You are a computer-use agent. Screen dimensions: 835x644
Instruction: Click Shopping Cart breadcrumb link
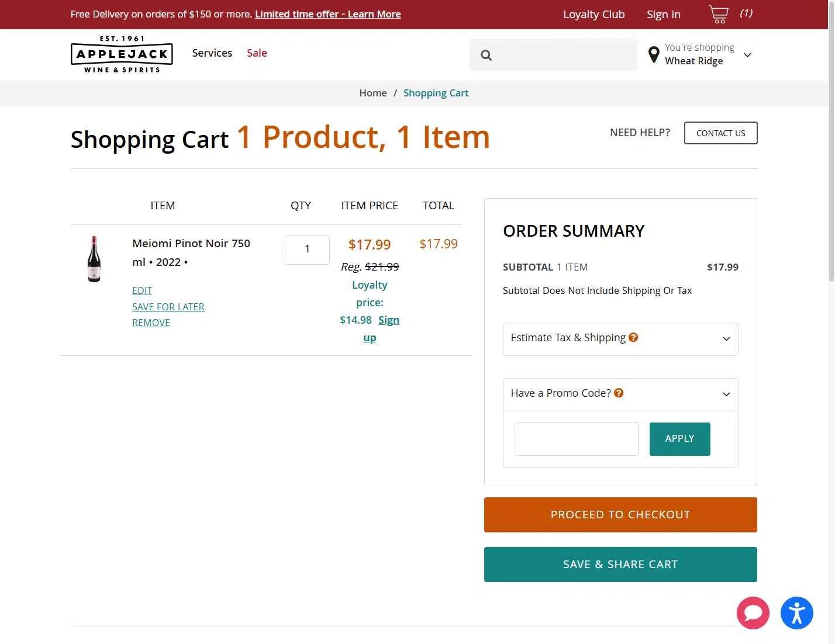click(436, 93)
